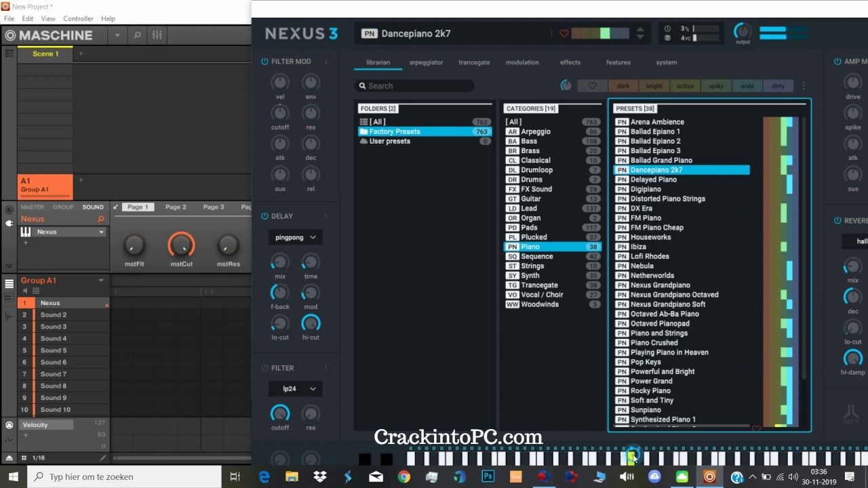Image resolution: width=868 pixels, height=488 pixels.
Task: Adjust the hi-cut knob in the Delay section
Action: pos(311,323)
